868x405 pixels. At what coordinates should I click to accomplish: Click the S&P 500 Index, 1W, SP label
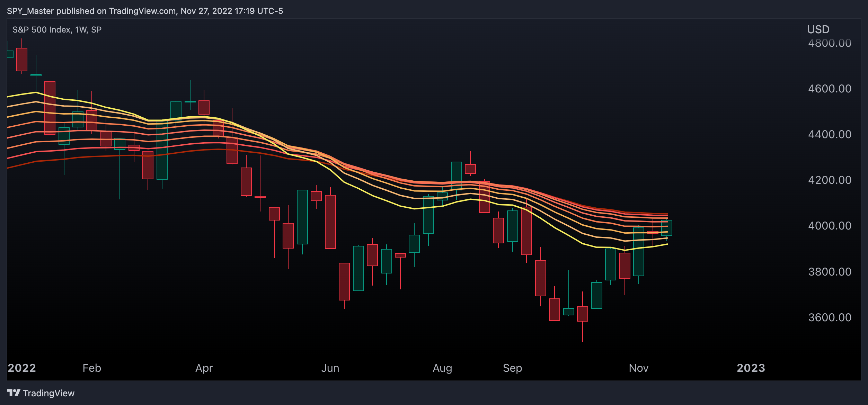point(57,30)
